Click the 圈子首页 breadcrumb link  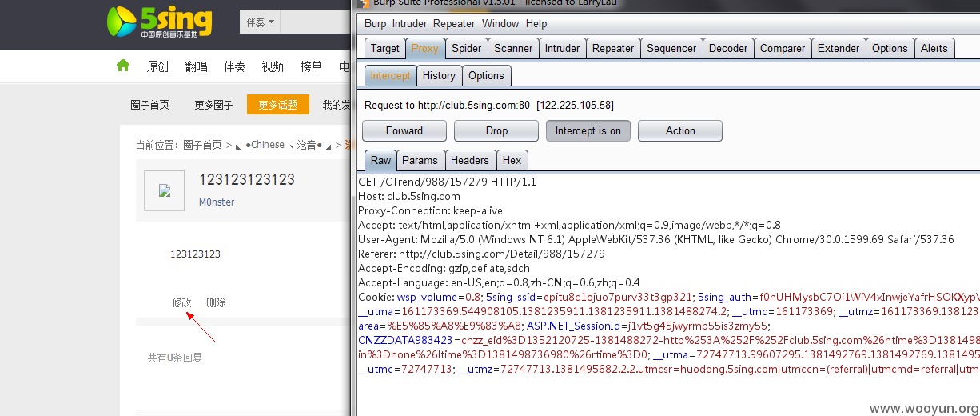pos(202,145)
